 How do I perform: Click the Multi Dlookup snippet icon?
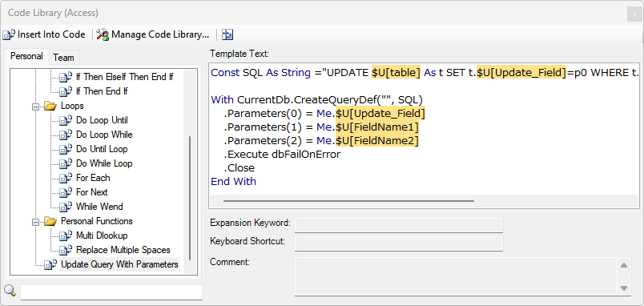(66, 236)
